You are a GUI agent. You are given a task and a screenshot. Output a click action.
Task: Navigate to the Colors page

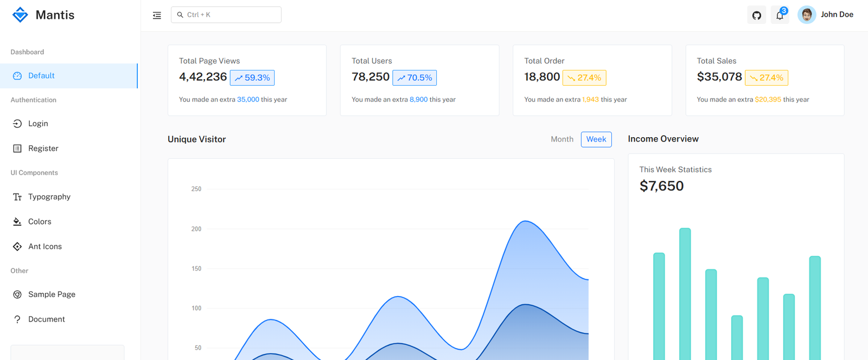click(x=69, y=222)
